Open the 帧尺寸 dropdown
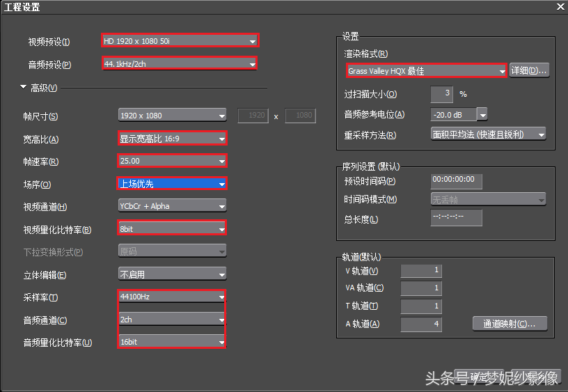 tap(172, 116)
